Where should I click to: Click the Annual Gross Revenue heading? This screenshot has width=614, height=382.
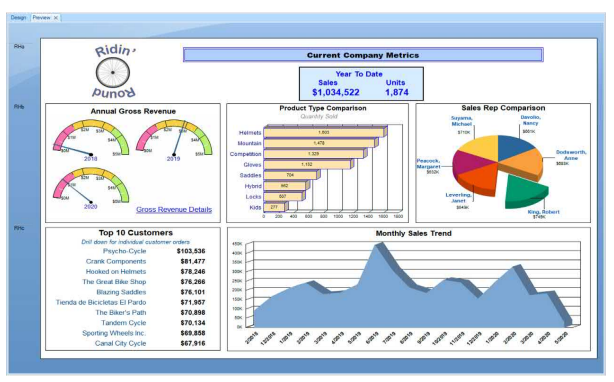[133, 111]
